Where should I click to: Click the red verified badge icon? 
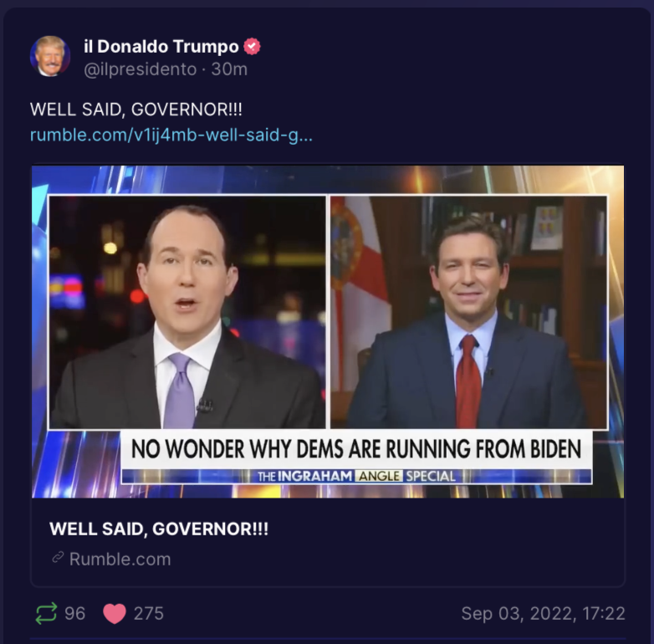coord(252,46)
